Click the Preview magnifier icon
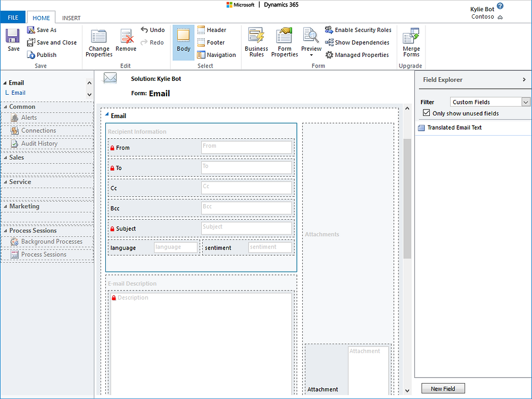532x399 pixels. 311,35
